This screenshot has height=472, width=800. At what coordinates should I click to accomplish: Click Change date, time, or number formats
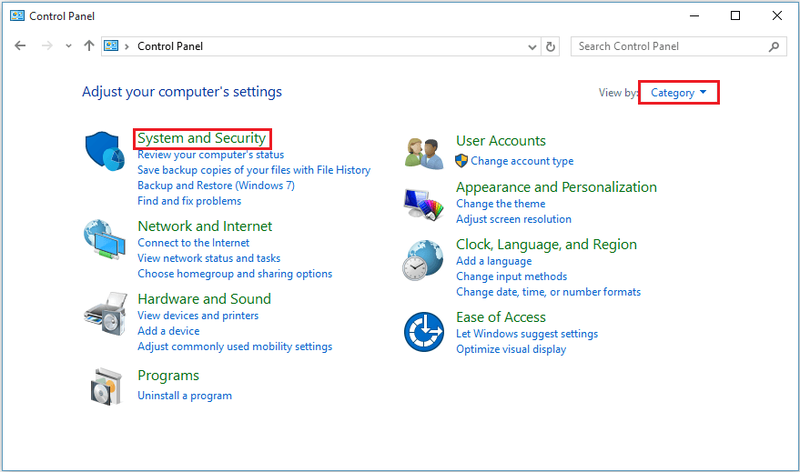(x=548, y=292)
